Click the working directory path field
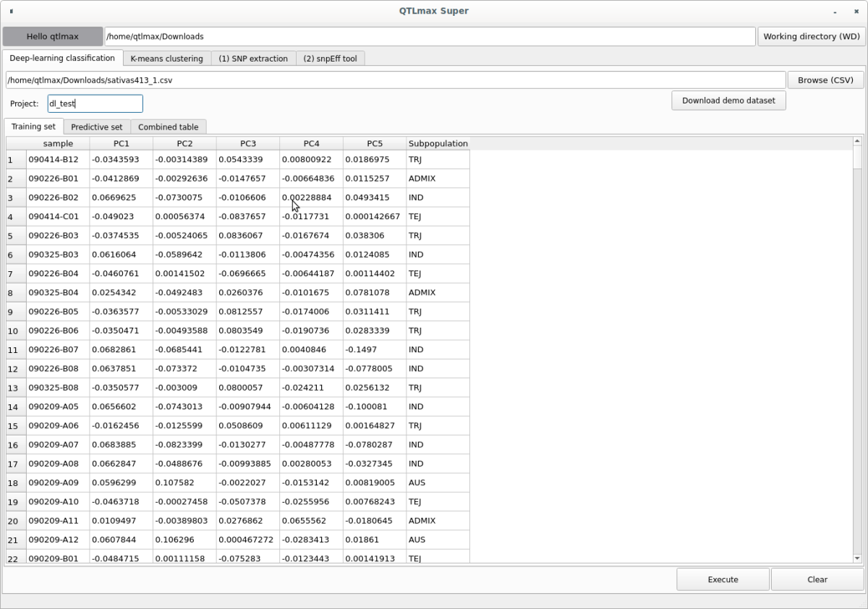868x609 pixels. pyautogui.click(x=430, y=36)
